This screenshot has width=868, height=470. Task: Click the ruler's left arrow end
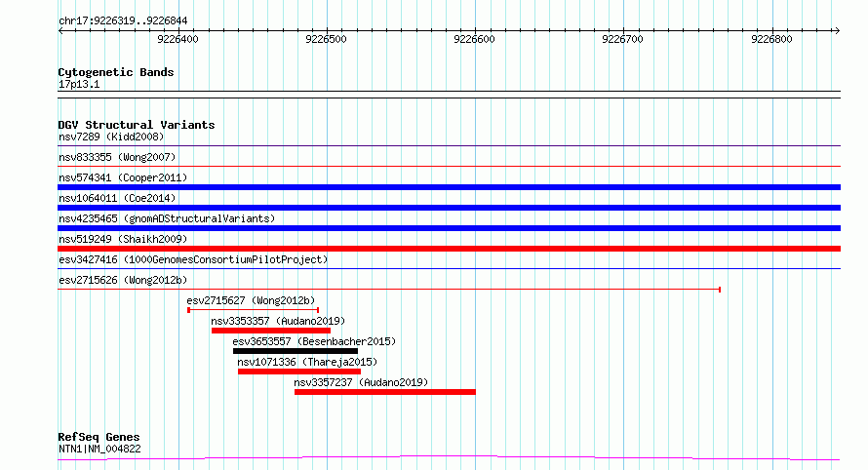coord(60,30)
